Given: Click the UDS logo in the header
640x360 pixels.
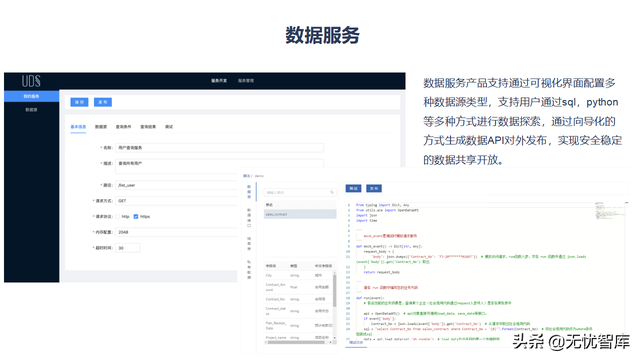Looking at the screenshot, I should [31, 81].
